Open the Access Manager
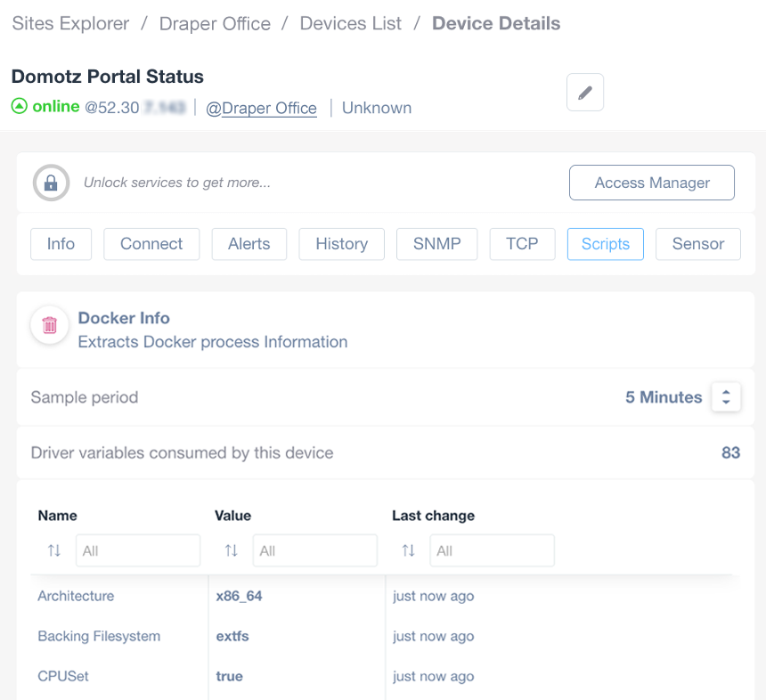 click(652, 183)
